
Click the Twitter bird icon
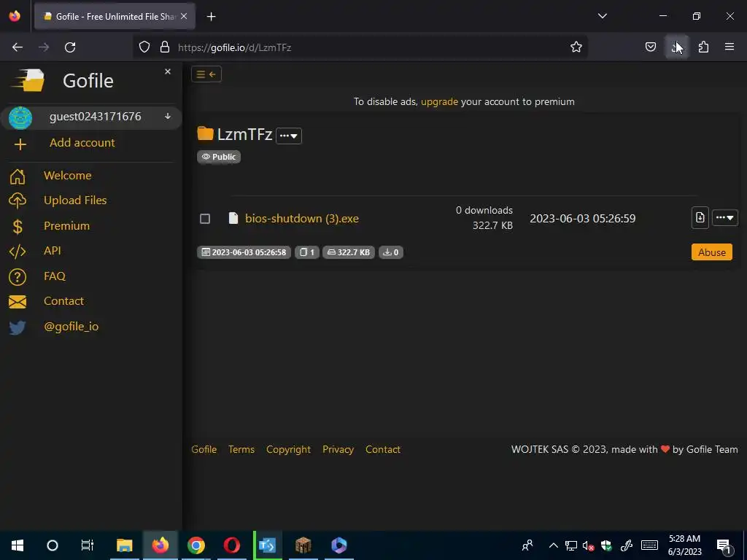click(x=18, y=327)
